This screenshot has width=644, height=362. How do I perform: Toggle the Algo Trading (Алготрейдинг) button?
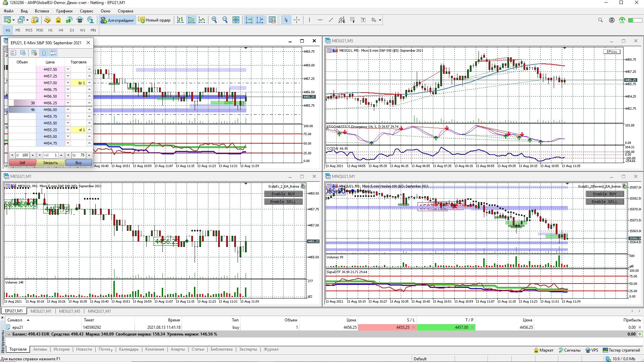click(117, 20)
